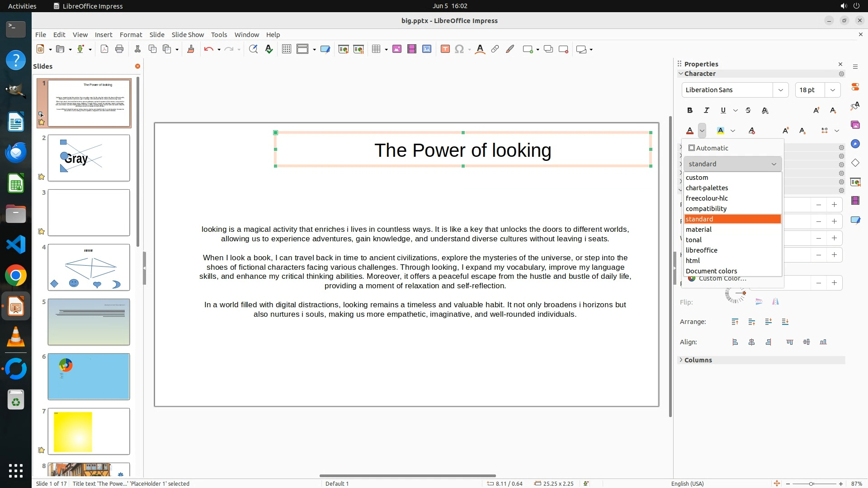Open the font size dropdown arrow

832,90
